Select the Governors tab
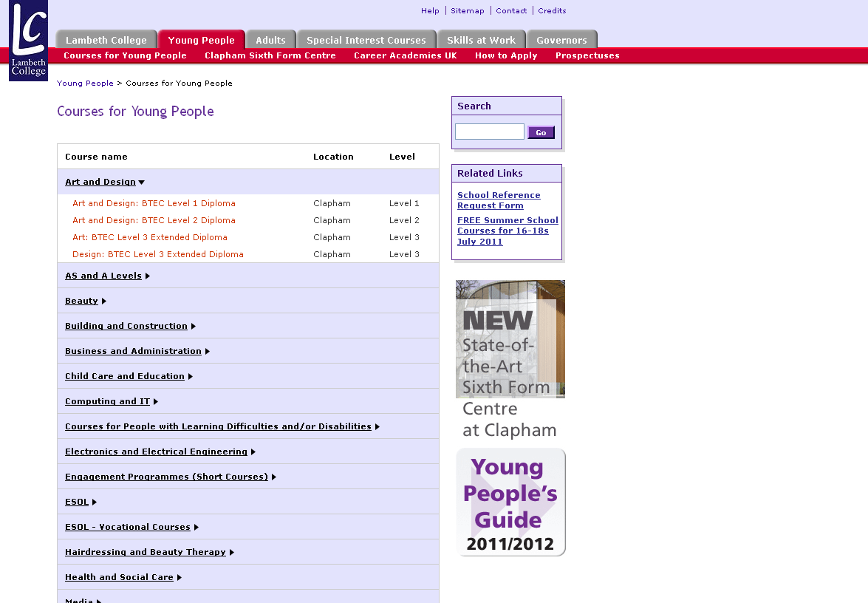Viewport: 868px width, 603px height. [561, 40]
